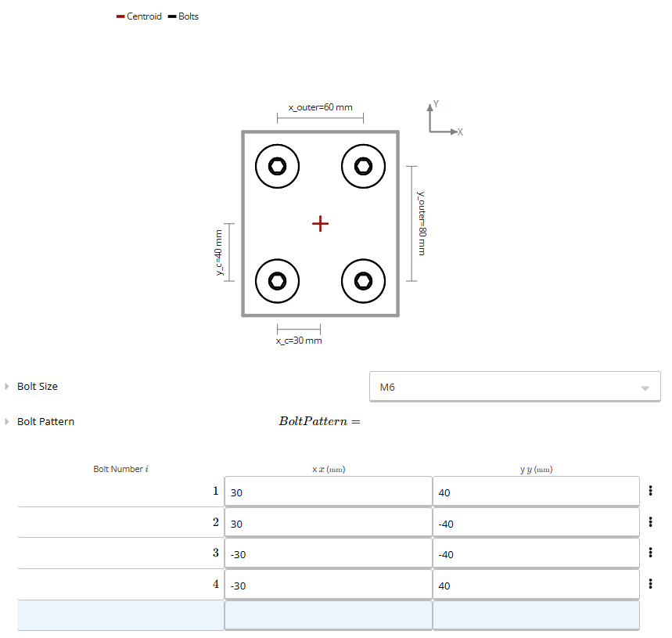Screen dimensions: 672x638
Task: Edit the x value for bolt 4
Action: click(329, 585)
